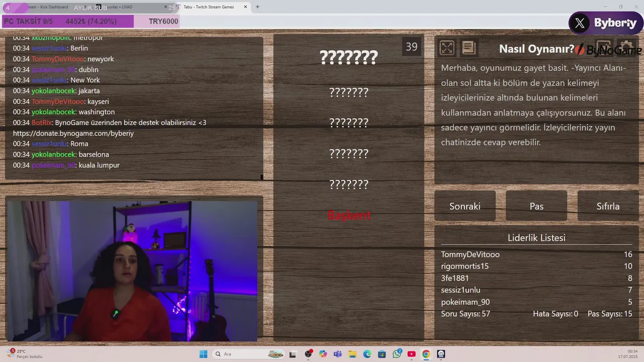Reset the game with Sıfırla
This screenshot has height=362, width=644.
[x=608, y=206]
